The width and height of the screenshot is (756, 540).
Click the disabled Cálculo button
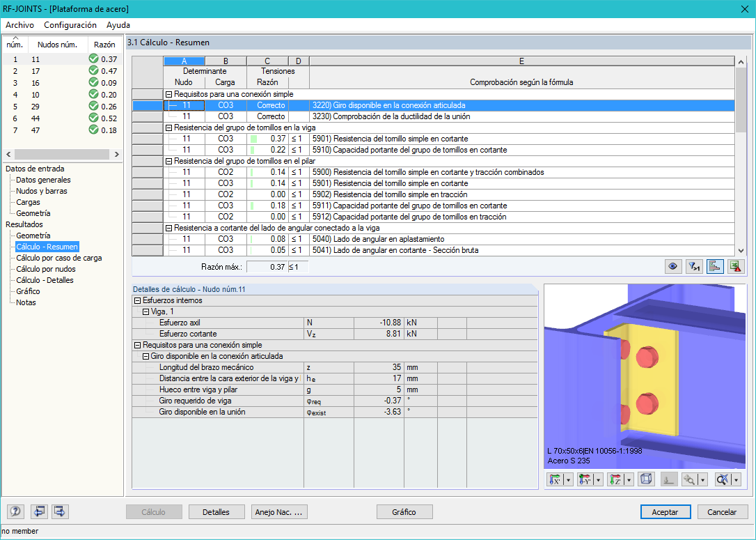coord(154,512)
